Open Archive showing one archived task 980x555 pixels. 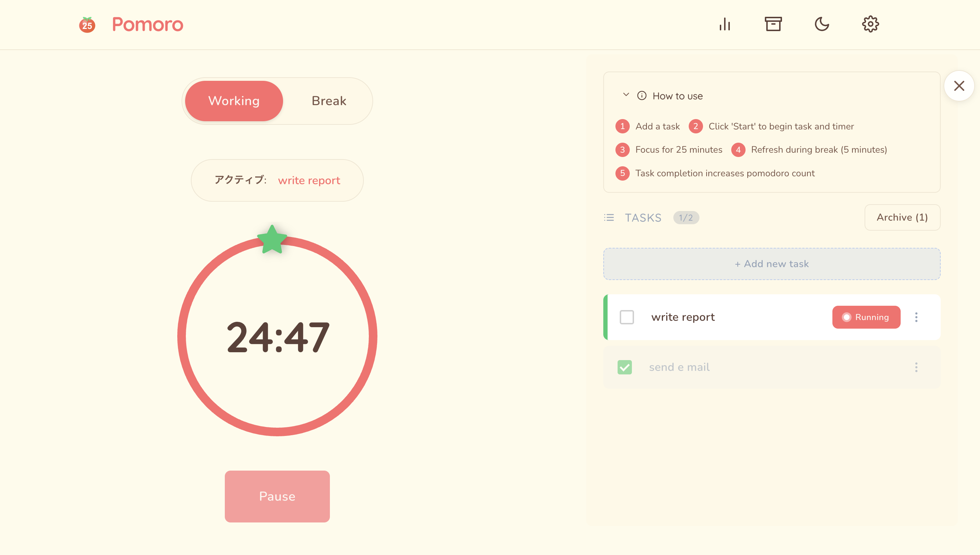pyautogui.click(x=902, y=217)
